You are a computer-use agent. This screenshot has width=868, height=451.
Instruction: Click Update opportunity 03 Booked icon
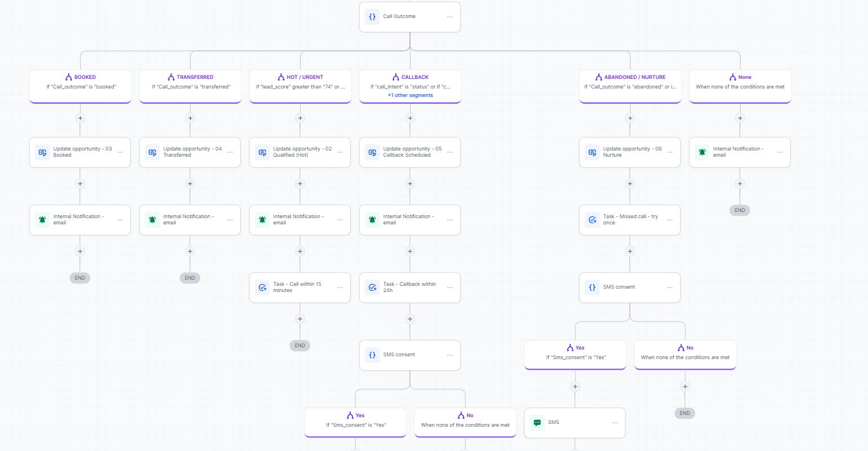[x=42, y=152]
